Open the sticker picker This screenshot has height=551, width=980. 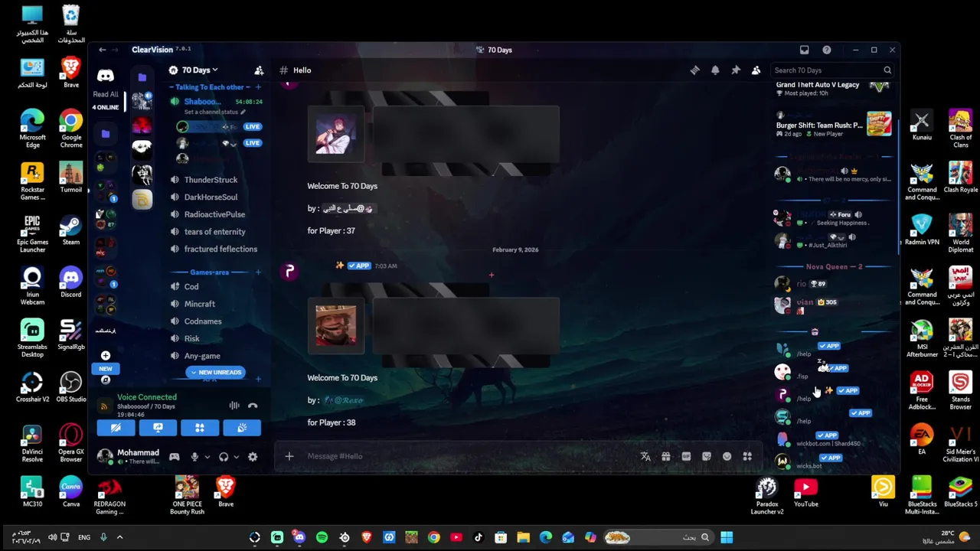tap(707, 456)
